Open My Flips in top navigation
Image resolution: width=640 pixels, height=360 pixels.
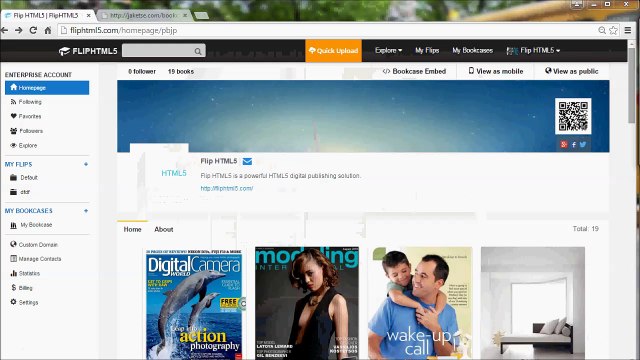(x=427, y=50)
